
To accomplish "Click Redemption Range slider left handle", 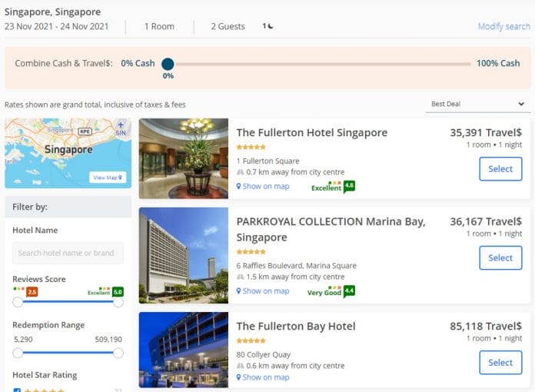I will point(18,353).
